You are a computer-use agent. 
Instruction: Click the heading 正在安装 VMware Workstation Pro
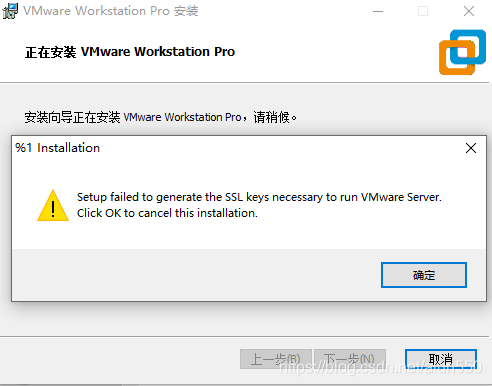point(130,52)
